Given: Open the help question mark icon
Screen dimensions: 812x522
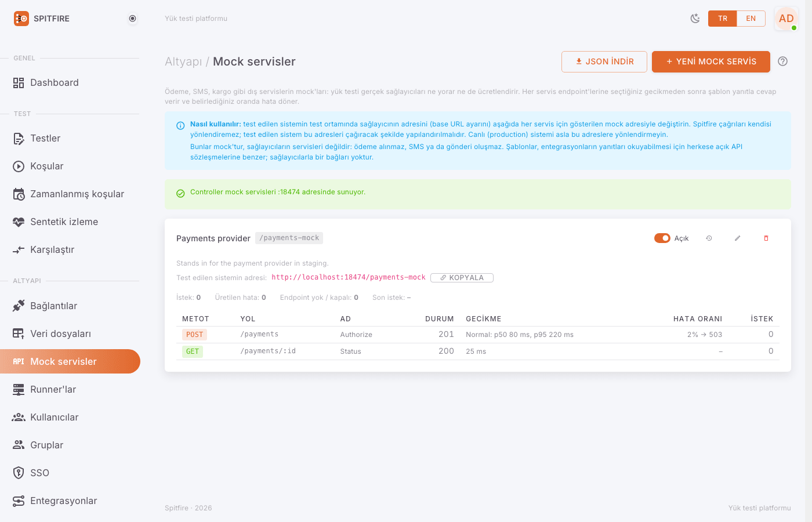Looking at the screenshot, I should [783, 61].
